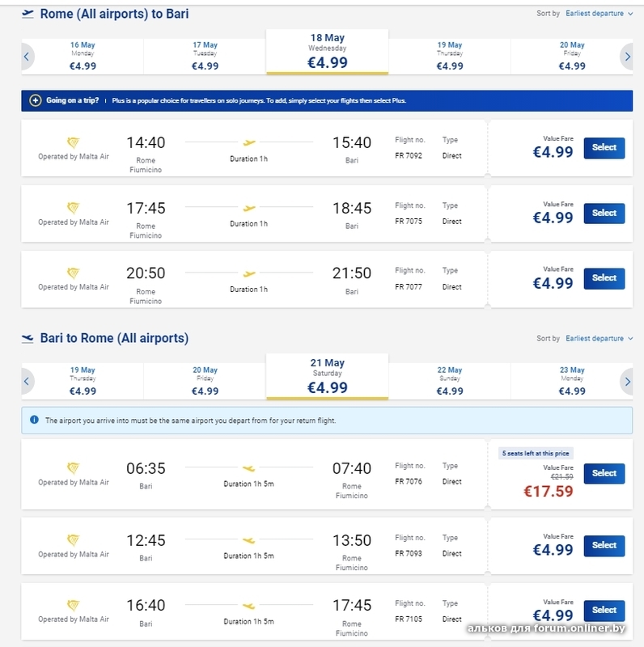Click previous dates arrow in return flight carousel
644x647 pixels.
27,381
